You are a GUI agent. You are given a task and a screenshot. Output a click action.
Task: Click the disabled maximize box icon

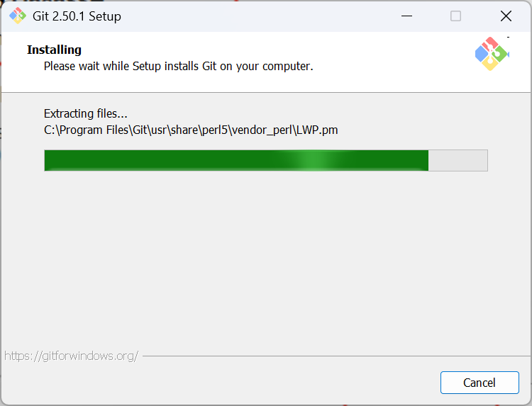[455, 16]
